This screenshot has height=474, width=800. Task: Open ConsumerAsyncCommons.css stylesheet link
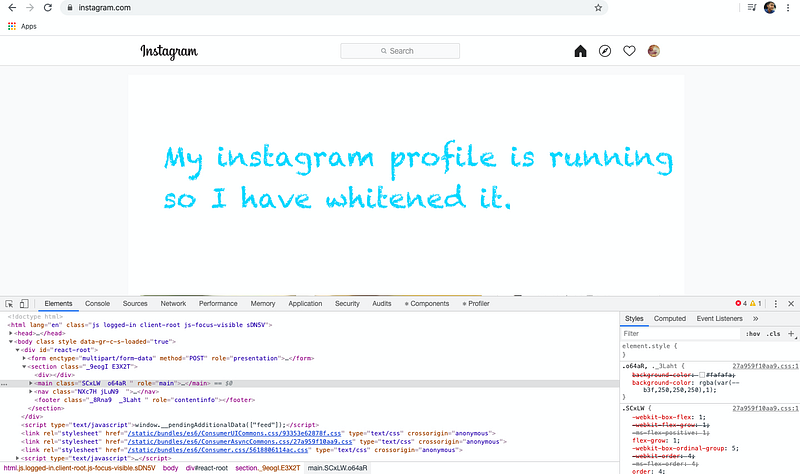tap(240, 442)
